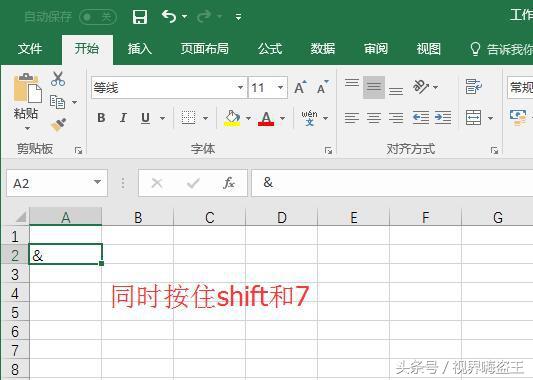533x380 pixels.
Task: Switch to the 视图 (View) tab
Action: pyautogui.click(x=428, y=49)
